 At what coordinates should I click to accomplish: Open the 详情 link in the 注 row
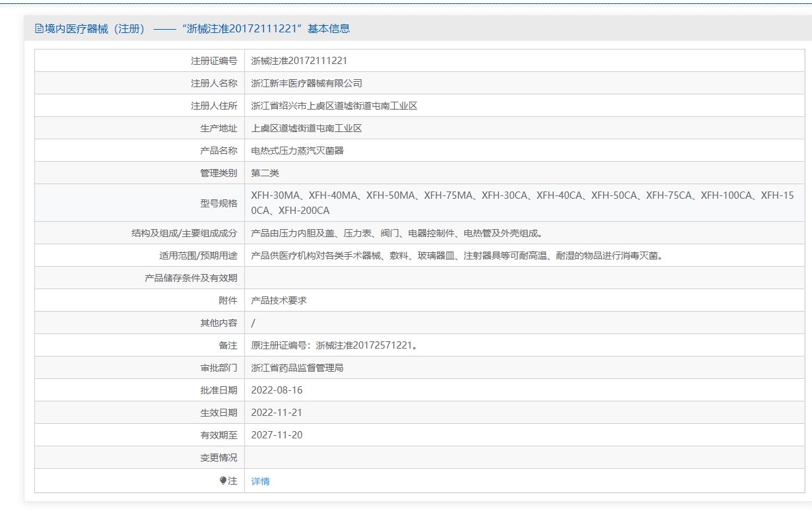click(x=260, y=481)
